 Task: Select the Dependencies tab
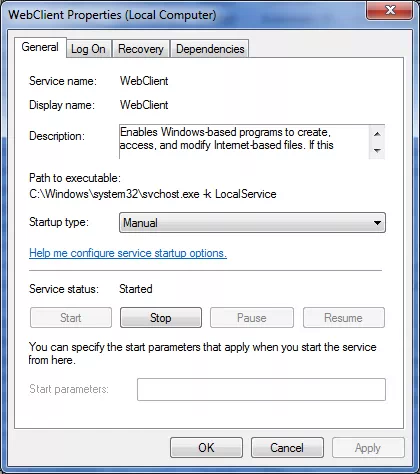(x=210, y=49)
